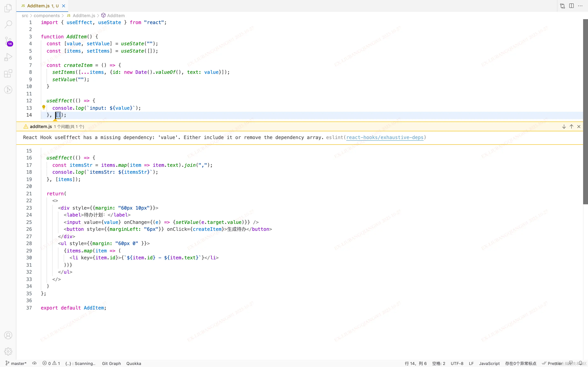Click components folder in the breadcrumb
The image size is (588, 367).
47,15
